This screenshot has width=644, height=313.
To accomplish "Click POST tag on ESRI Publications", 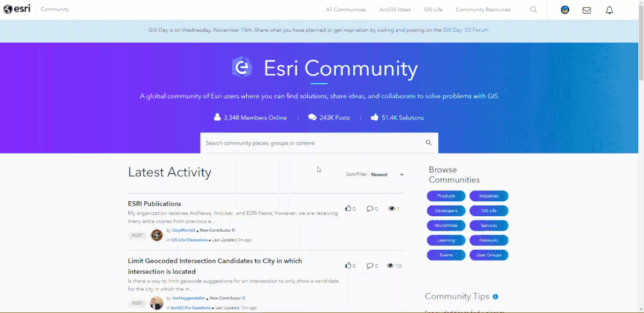I will coord(137,236).
